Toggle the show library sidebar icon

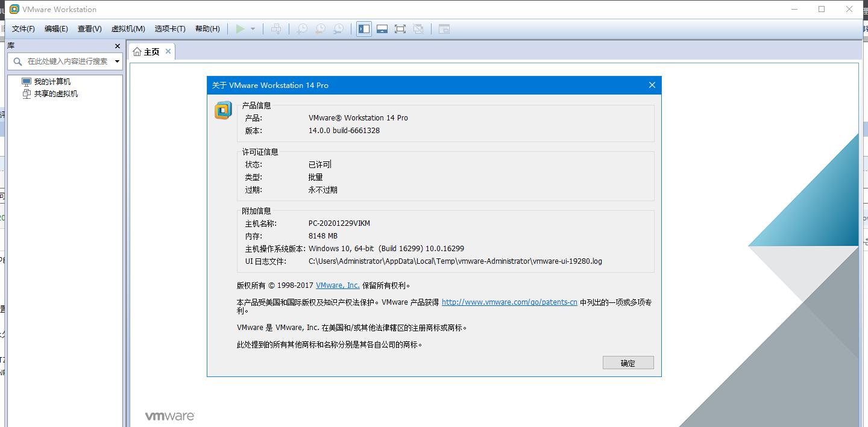[x=364, y=29]
